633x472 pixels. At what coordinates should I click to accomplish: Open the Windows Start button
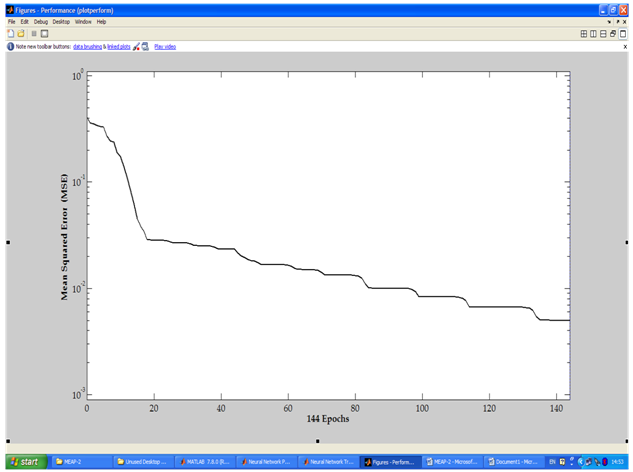[24, 462]
